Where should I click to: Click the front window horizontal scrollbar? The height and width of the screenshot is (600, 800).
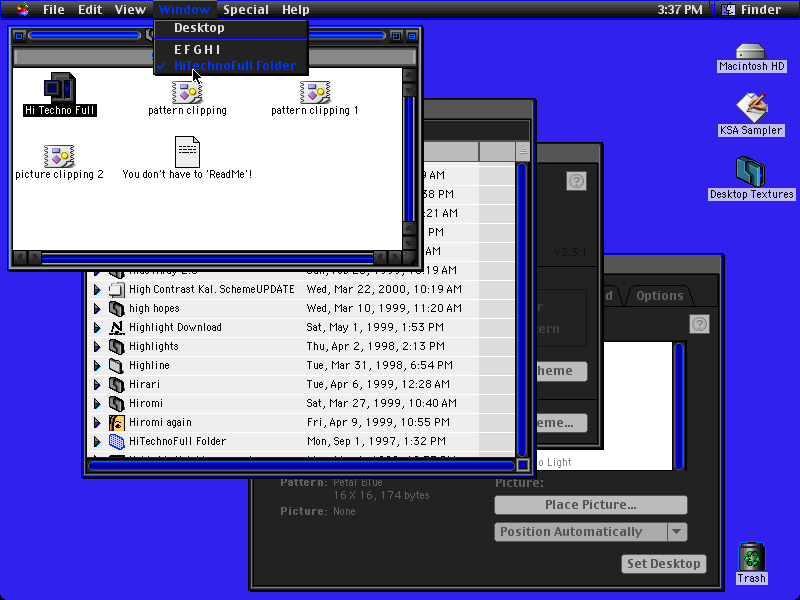click(207, 258)
